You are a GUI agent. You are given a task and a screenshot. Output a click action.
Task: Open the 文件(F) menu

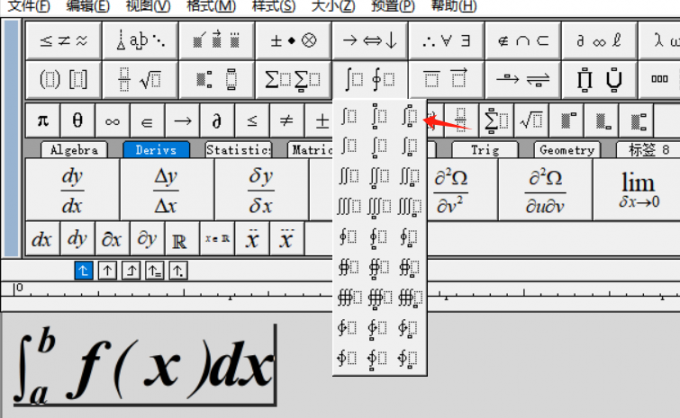(29, 6)
